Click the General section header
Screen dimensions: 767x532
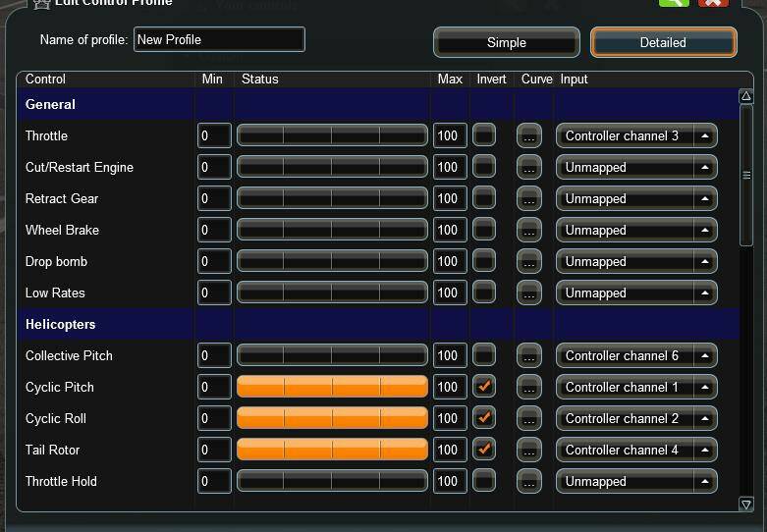(x=51, y=105)
